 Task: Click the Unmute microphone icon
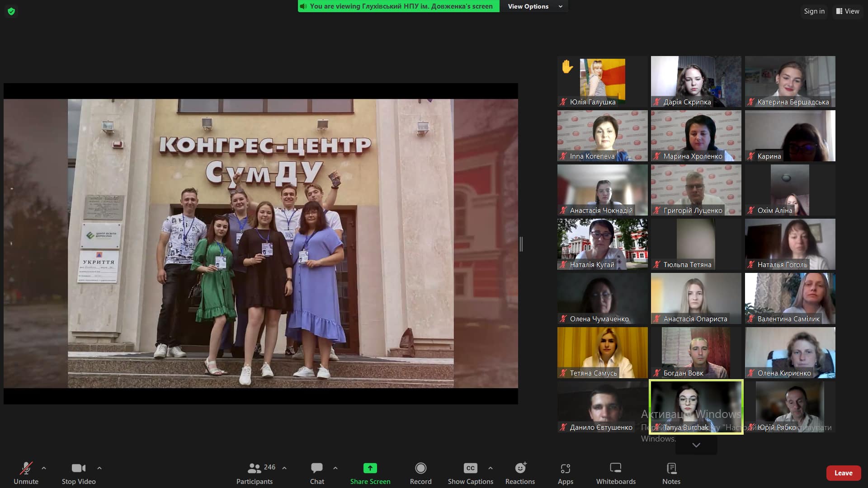(x=26, y=468)
